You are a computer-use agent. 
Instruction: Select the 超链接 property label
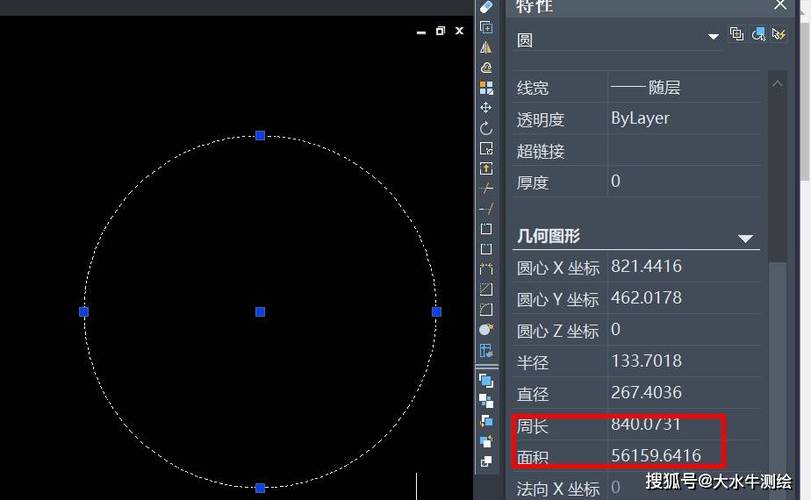[540, 151]
